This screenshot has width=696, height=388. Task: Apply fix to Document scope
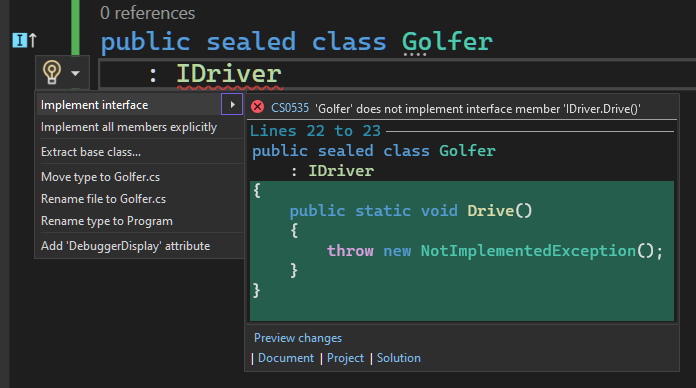click(x=286, y=358)
